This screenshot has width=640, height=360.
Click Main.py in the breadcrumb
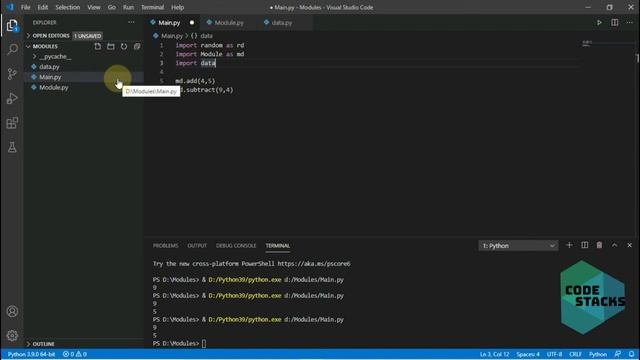coord(172,36)
